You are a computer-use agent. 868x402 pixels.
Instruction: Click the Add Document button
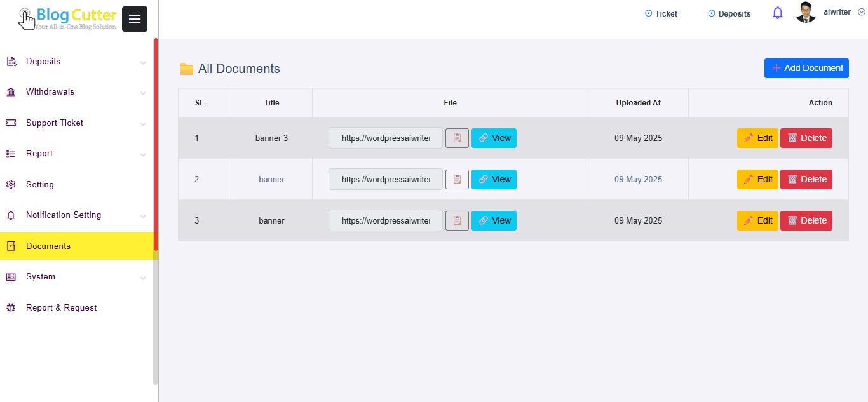[x=806, y=68]
